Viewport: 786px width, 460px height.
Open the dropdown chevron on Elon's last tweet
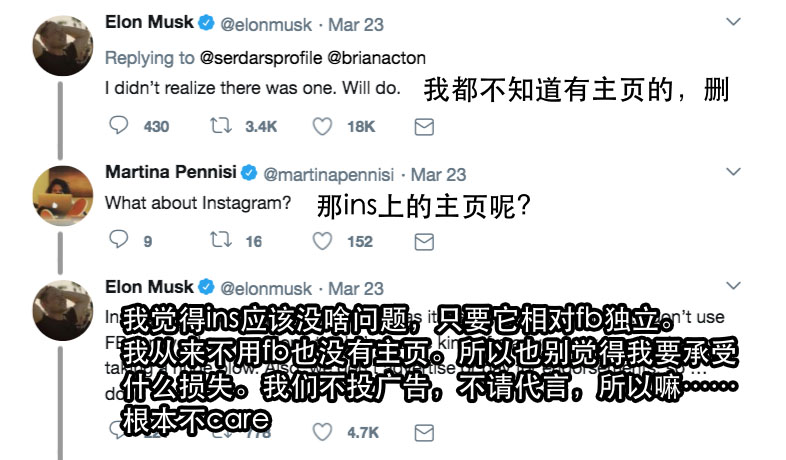(x=733, y=287)
